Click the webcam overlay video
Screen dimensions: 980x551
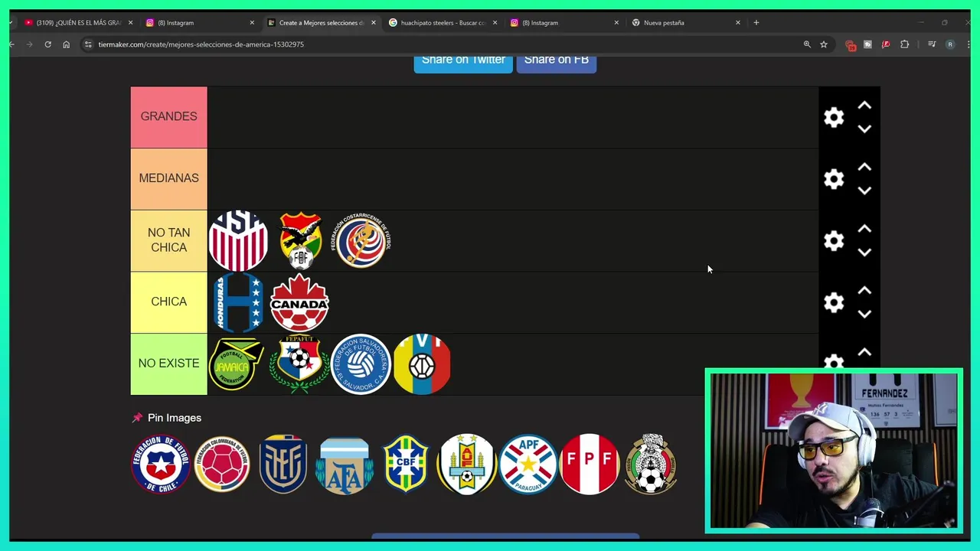(834, 451)
